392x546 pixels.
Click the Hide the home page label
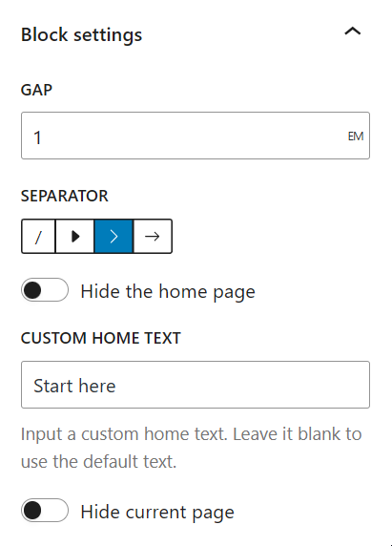168,291
